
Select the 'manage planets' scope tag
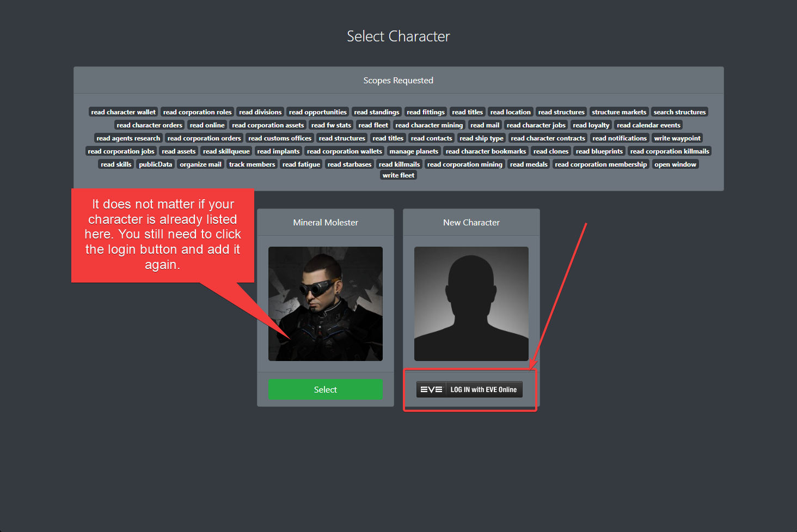(x=414, y=151)
